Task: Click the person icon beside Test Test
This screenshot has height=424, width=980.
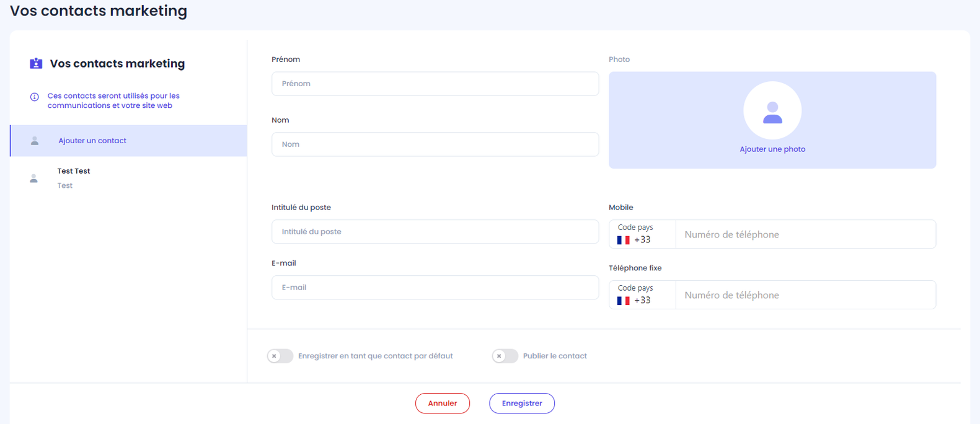Action: (x=34, y=179)
